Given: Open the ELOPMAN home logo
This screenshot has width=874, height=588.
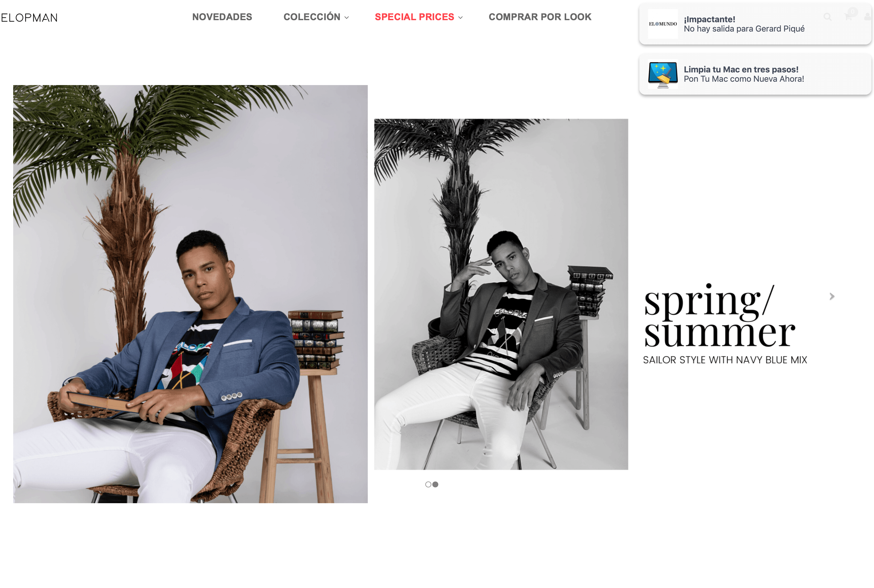Looking at the screenshot, I should (x=29, y=18).
